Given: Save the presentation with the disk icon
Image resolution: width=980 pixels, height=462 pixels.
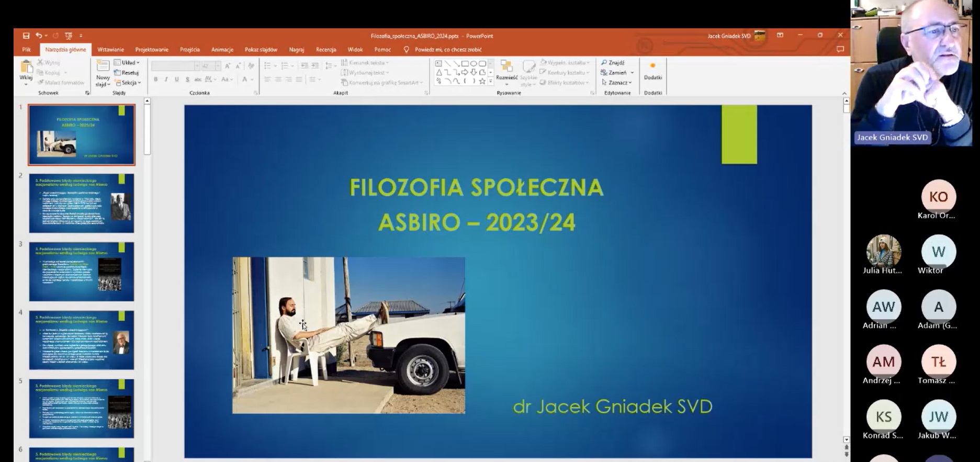Looking at the screenshot, I should click(x=26, y=36).
